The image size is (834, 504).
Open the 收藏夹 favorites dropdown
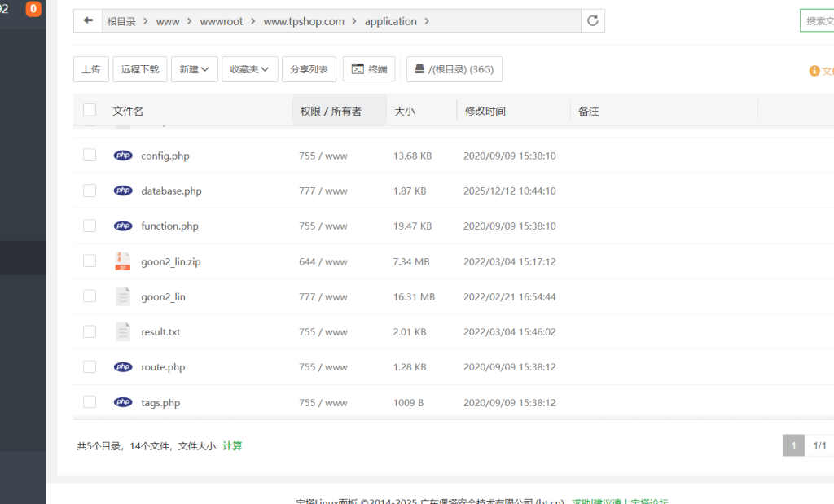click(x=249, y=69)
